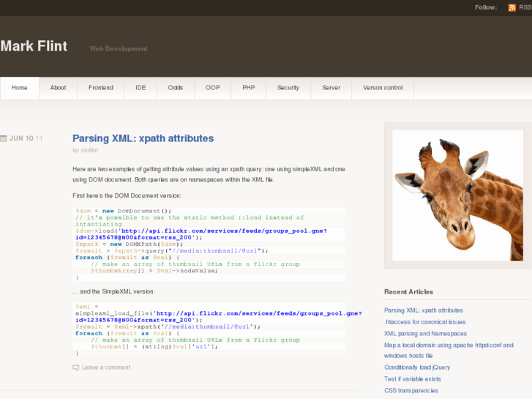Click the Leave a comment link
This screenshot has width=532, height=399.
106,368
